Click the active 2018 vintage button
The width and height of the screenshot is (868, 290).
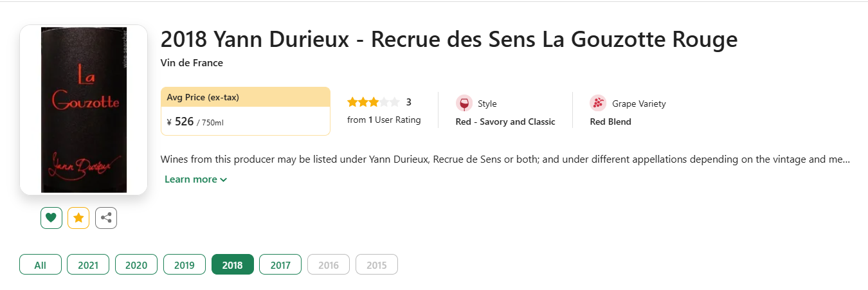click(x=233, y=265)
